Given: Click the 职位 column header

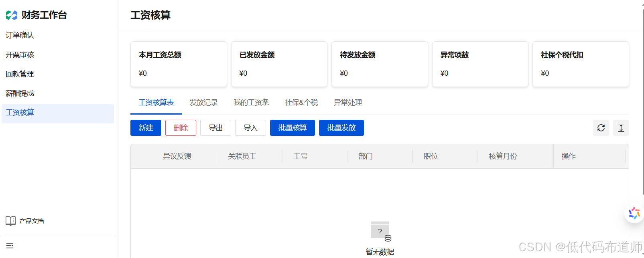Looking at the screenshot, I should [x=431, y=156].
